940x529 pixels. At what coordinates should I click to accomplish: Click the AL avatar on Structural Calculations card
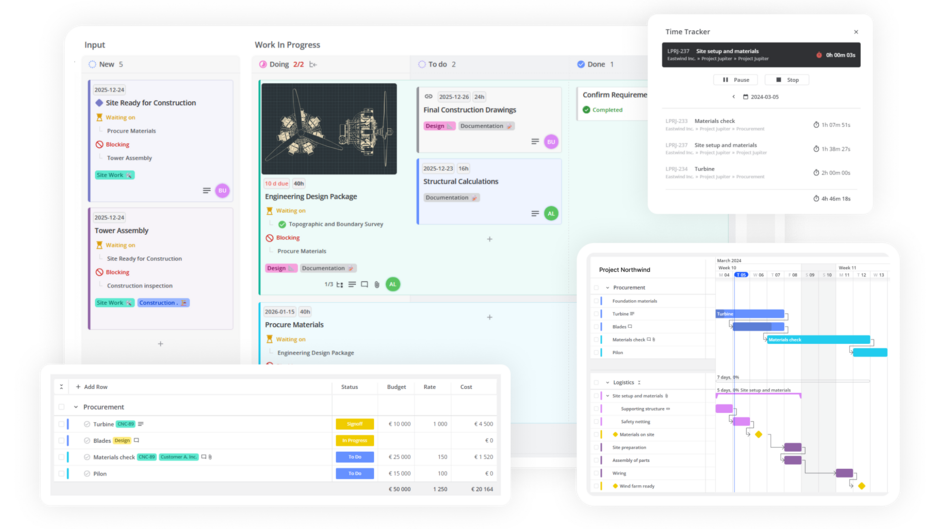[551, 213]
